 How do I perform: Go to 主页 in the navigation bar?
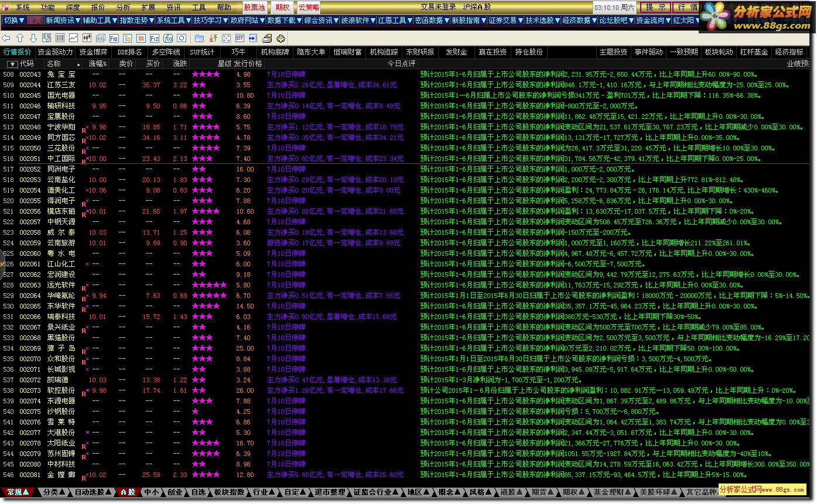coord(35,20)
